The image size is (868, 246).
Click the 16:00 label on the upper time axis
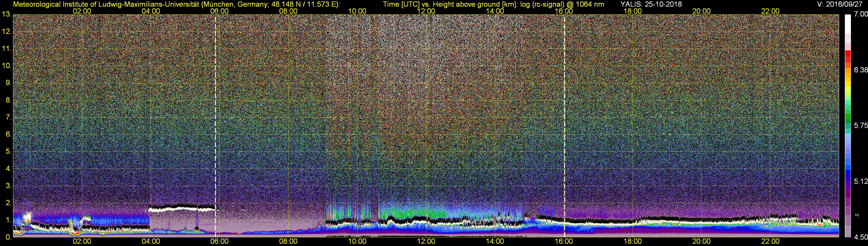564,11
